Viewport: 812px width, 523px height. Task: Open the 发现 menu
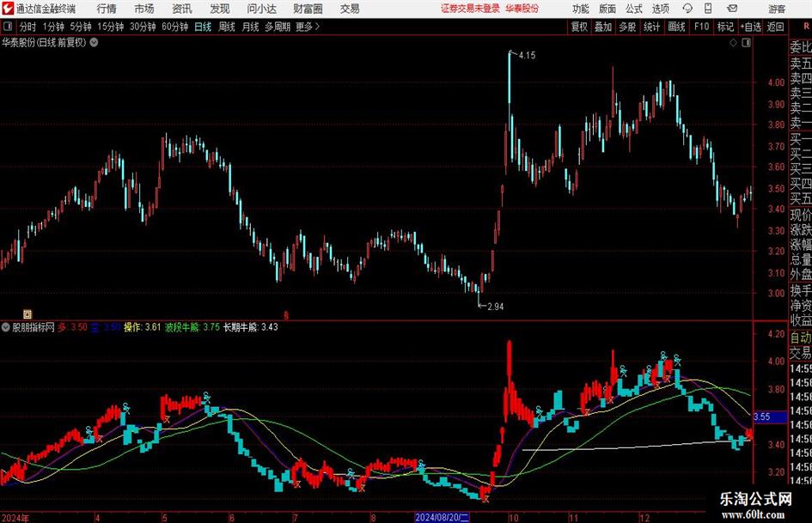point(220,9)
